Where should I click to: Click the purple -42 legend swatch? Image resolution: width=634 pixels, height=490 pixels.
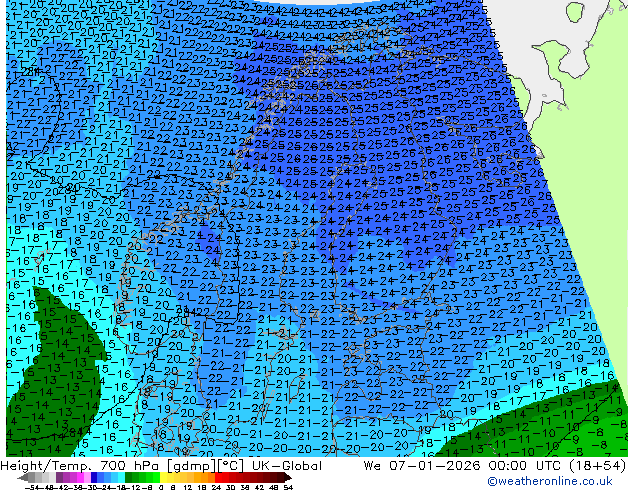pyautogui.click(x=59, y=477)
